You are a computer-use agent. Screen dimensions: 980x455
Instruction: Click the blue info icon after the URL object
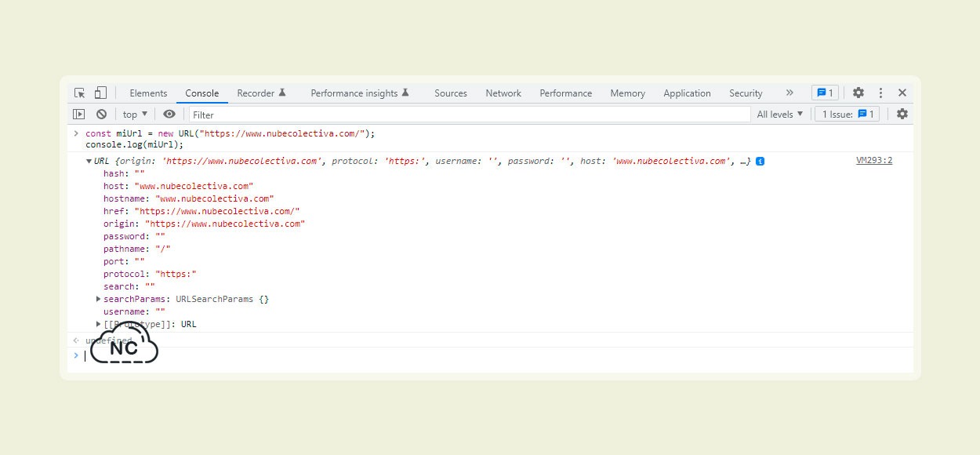(760, 161)
